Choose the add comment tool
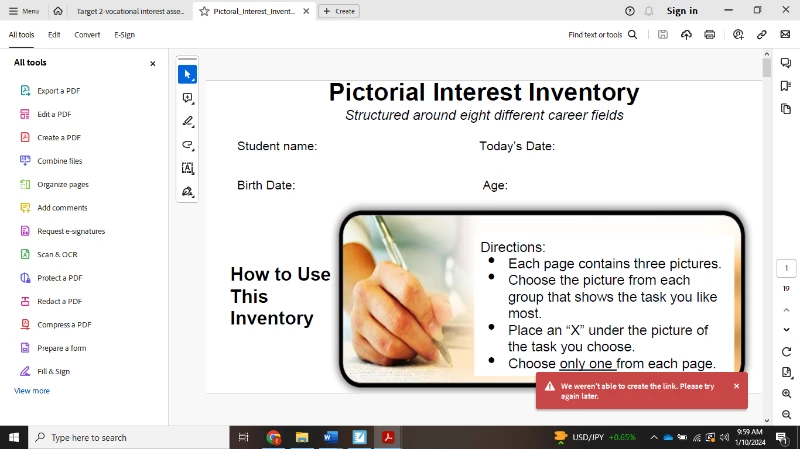The width and height of the screenshot is (800, 449). click(187, 98)
